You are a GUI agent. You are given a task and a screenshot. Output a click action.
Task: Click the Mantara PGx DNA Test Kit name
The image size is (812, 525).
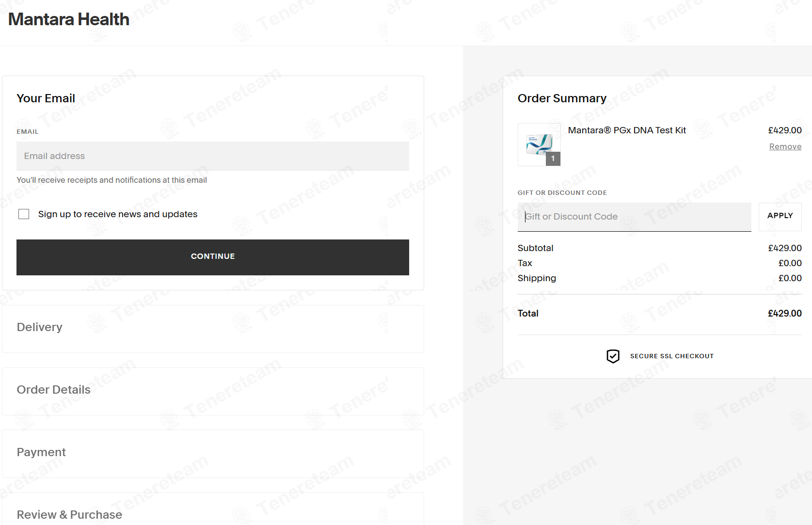627,130
